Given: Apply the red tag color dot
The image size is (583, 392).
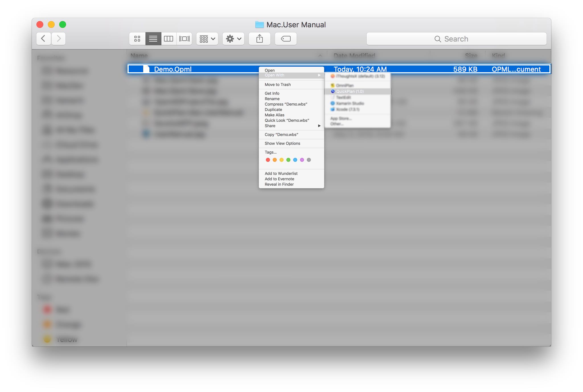Looking at the screenshot, I should [x=268, y=160].
